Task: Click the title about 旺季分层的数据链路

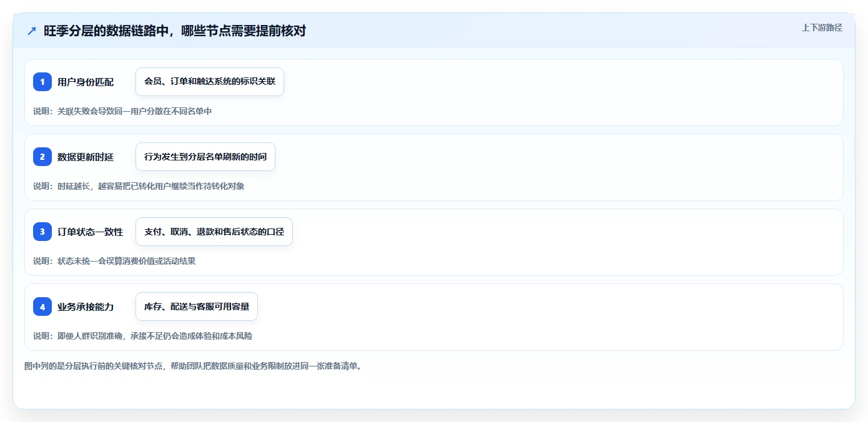Action: 175,31
